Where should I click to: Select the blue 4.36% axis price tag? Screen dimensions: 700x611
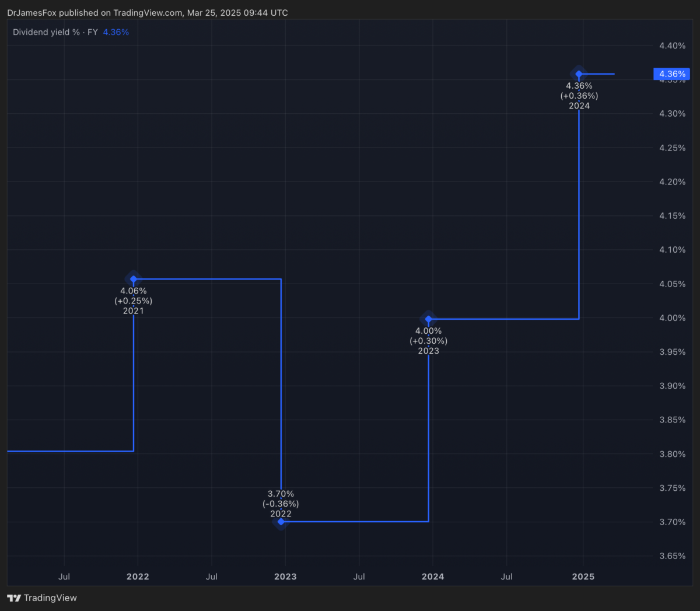coord(672,74)
